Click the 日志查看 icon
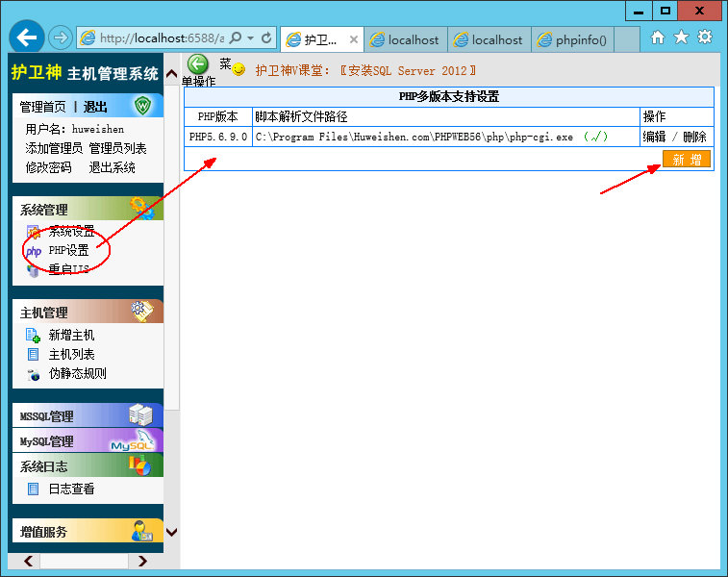This screenshot has width=728, height=577. coord(33,489)
